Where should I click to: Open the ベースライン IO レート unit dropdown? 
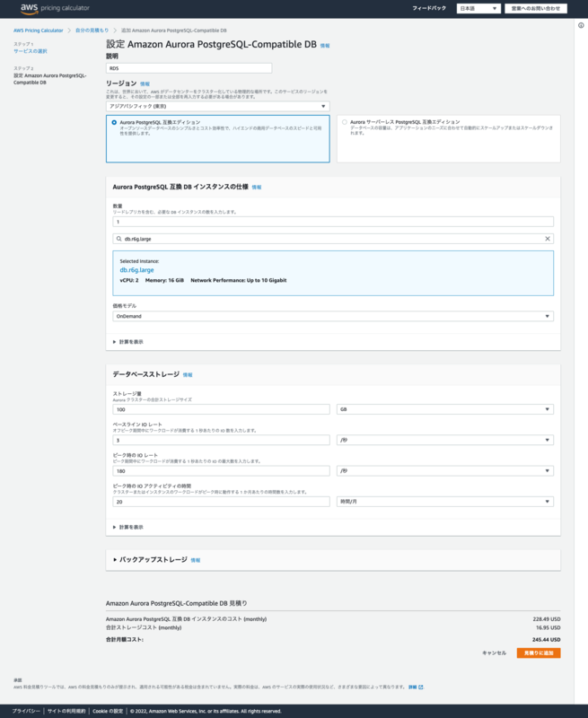point(445,440)
